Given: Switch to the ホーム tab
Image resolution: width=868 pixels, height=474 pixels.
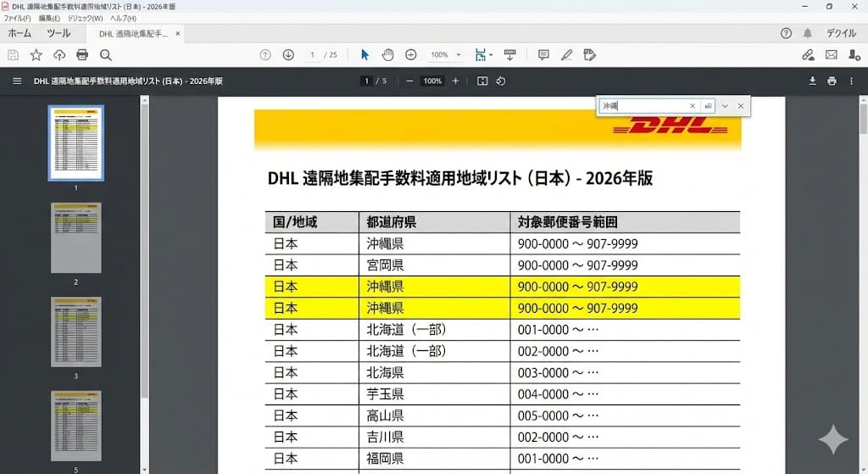Looking at the screenshot, I should pyautogui.click(x=19, y=33).
